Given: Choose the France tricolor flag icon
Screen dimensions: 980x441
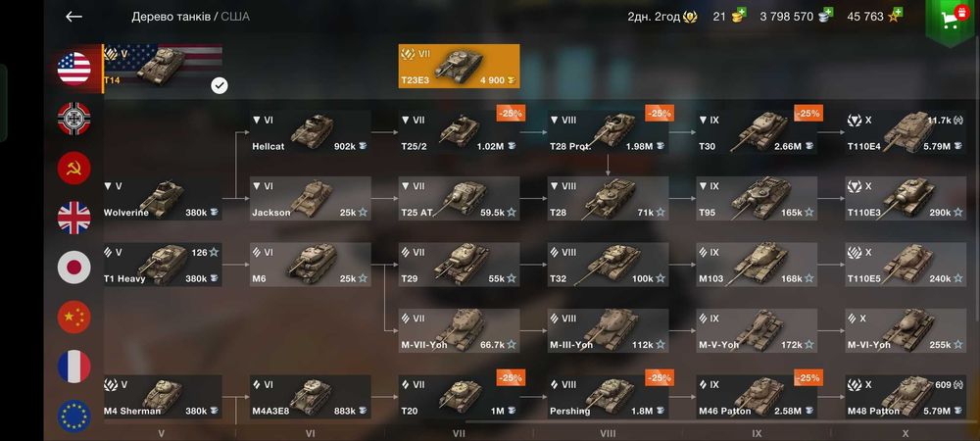Looking at the screenshot, I should (73, 367).
